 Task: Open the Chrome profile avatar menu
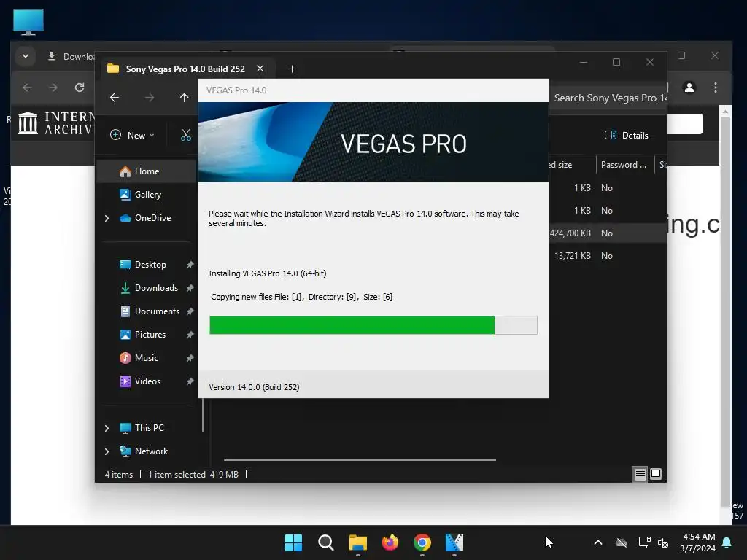pyautogui.click(x=689, y=87)
